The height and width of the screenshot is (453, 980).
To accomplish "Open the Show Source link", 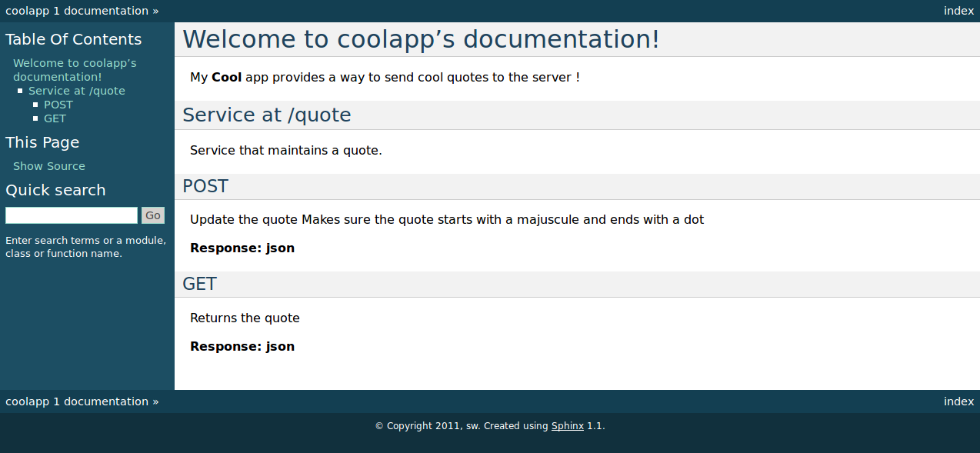I will (49, 166).
